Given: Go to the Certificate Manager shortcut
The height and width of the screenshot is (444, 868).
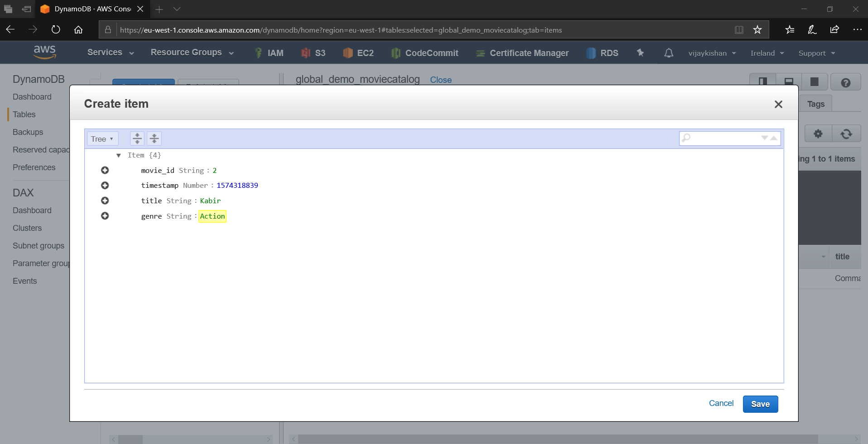Looking at the screenshot, I should 522,53.
